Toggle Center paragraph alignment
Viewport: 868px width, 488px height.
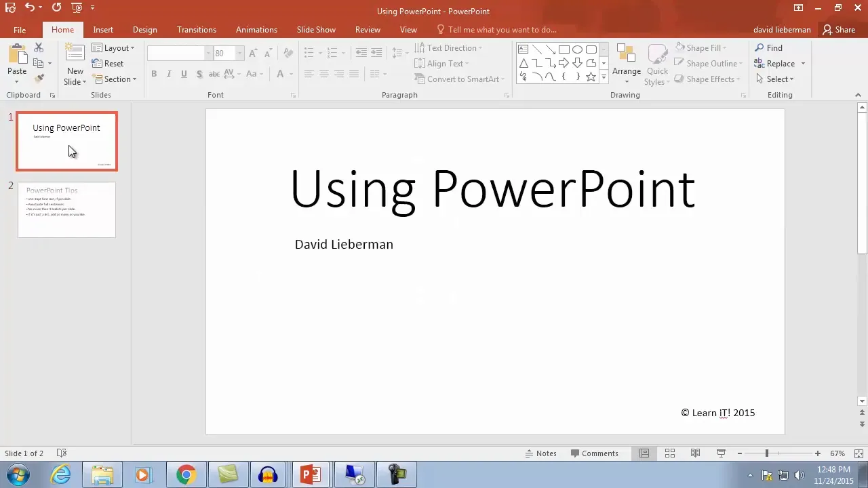[323, 74]
